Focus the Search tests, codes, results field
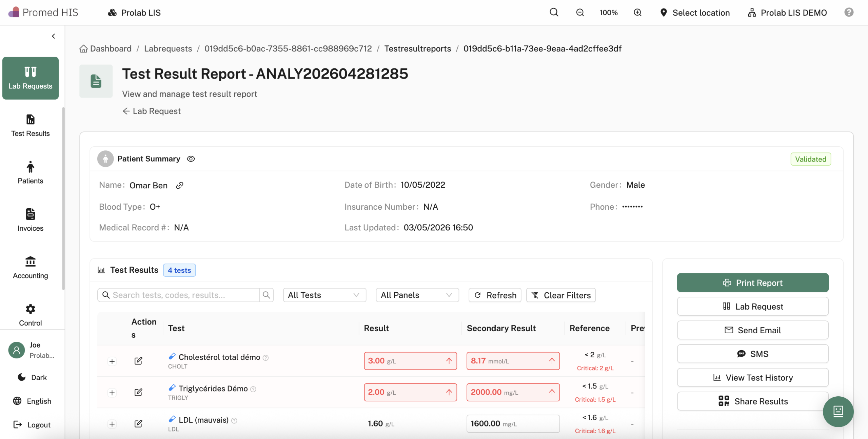This screenshot has height=439, width=868. coord(179,295)
